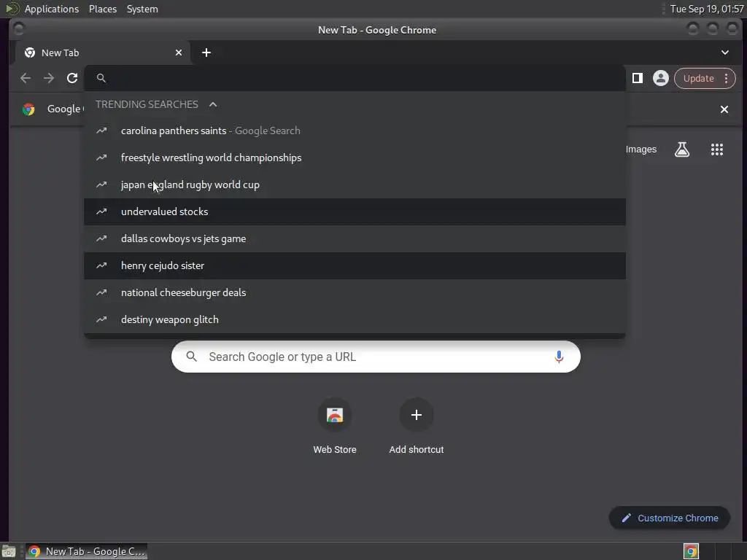
Task: Open the System menu
Action: pos(142,9)
